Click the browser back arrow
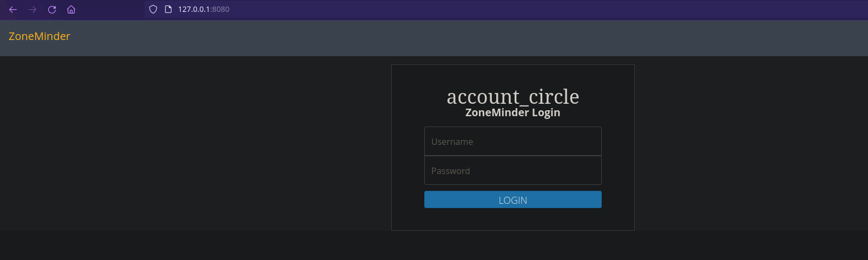 13,10
